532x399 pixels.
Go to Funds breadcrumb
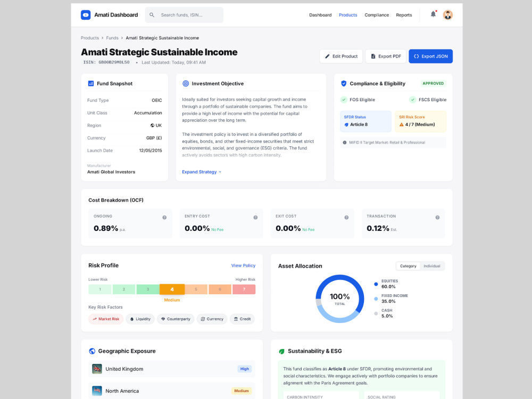pos(112,38)
